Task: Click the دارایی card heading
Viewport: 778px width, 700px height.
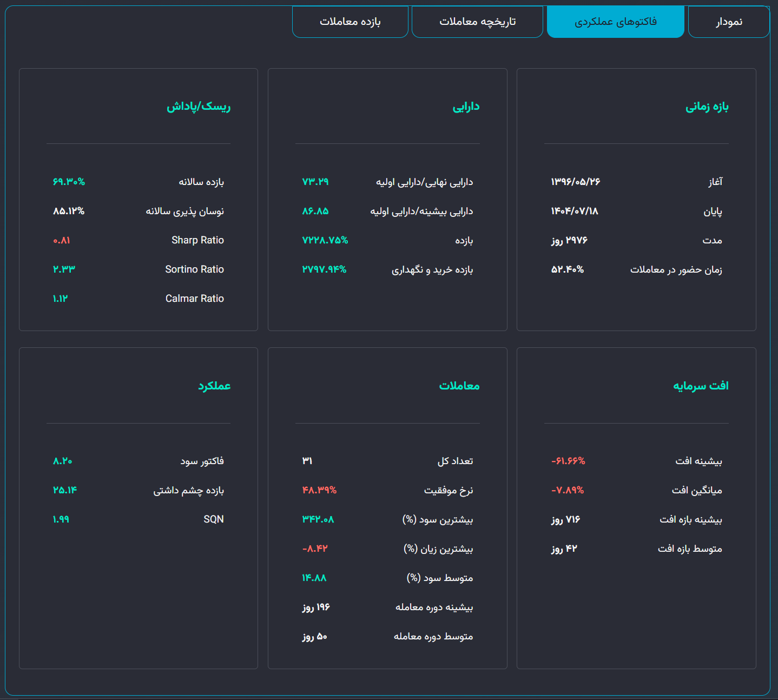Action: 466,107
